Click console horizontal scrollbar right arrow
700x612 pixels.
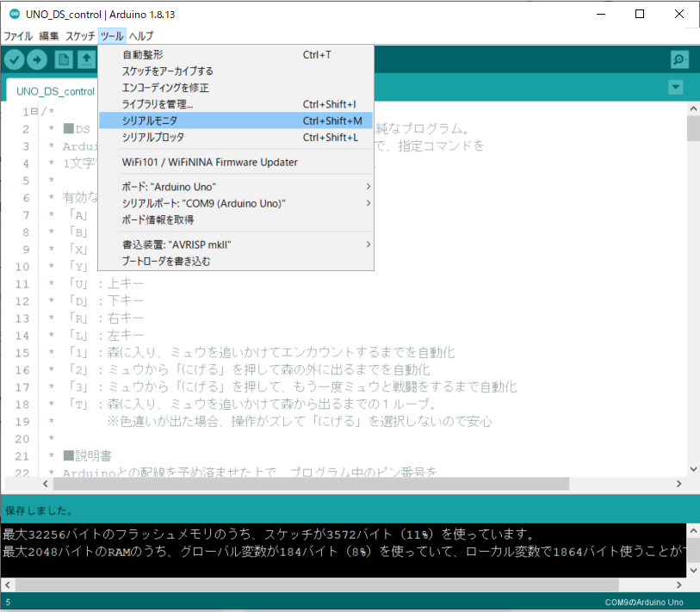[679, 584]
